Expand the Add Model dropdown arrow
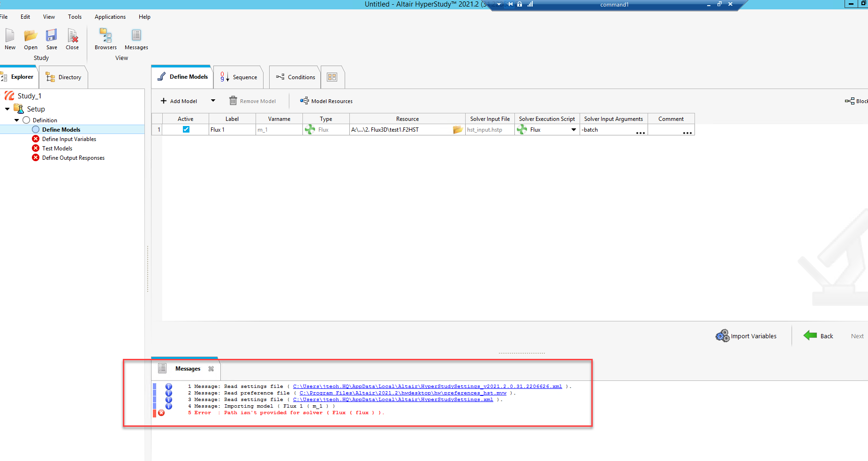868x461 pixels. [x=212, y=101]
